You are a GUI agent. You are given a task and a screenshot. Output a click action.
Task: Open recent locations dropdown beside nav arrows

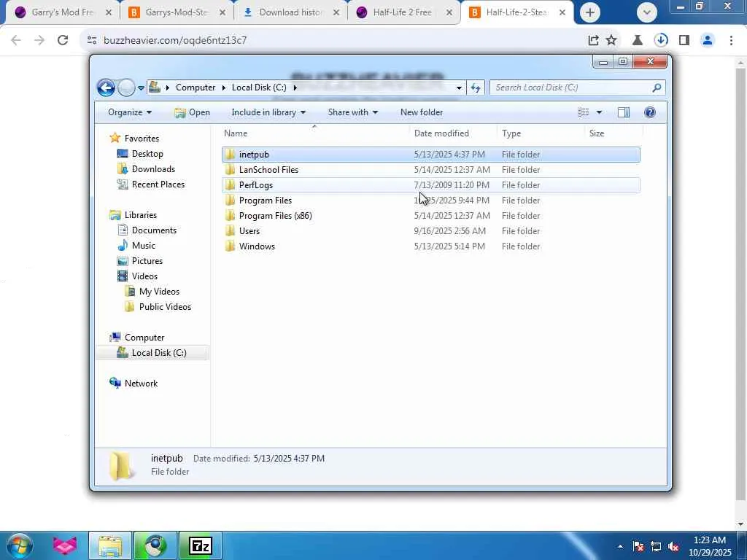141,88
